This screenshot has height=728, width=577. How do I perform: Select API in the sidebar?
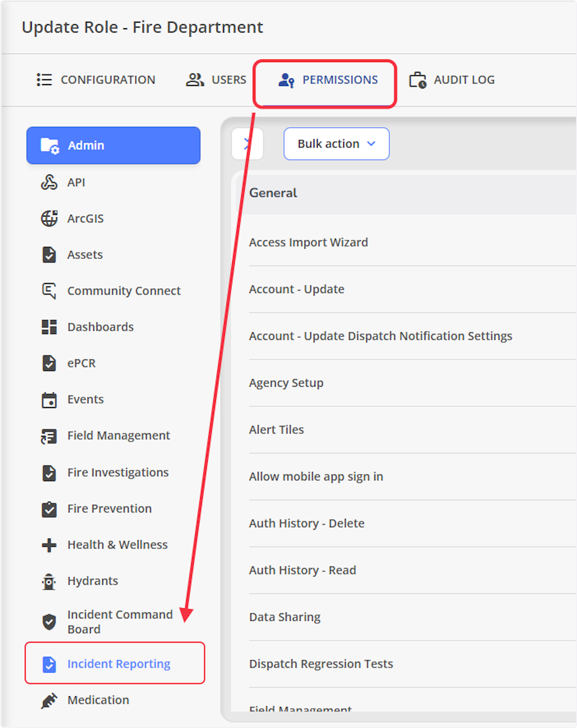[113, 183]
